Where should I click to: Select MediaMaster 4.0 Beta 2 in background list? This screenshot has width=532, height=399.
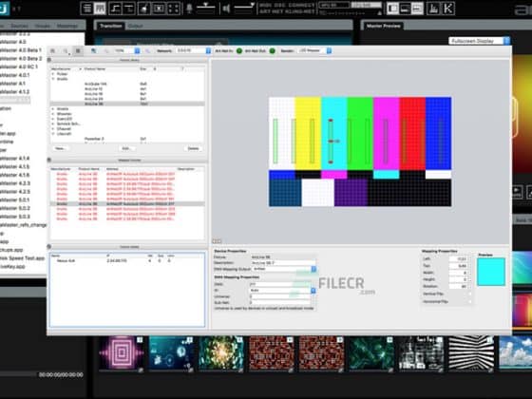click(x=21, y=58)
